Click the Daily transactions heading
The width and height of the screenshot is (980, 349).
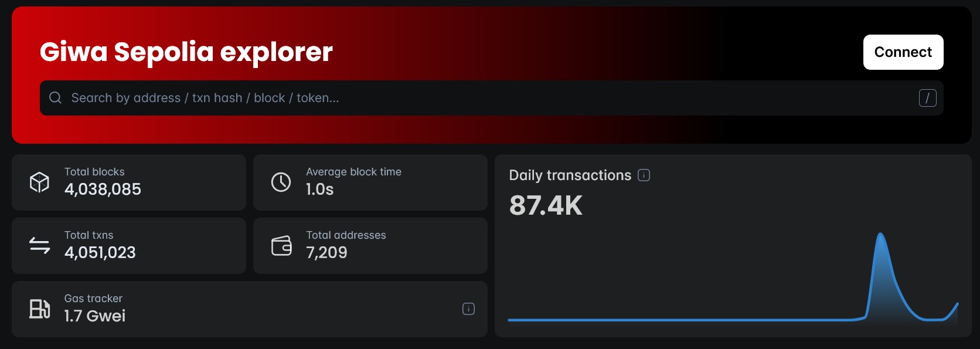coord(570,175)
